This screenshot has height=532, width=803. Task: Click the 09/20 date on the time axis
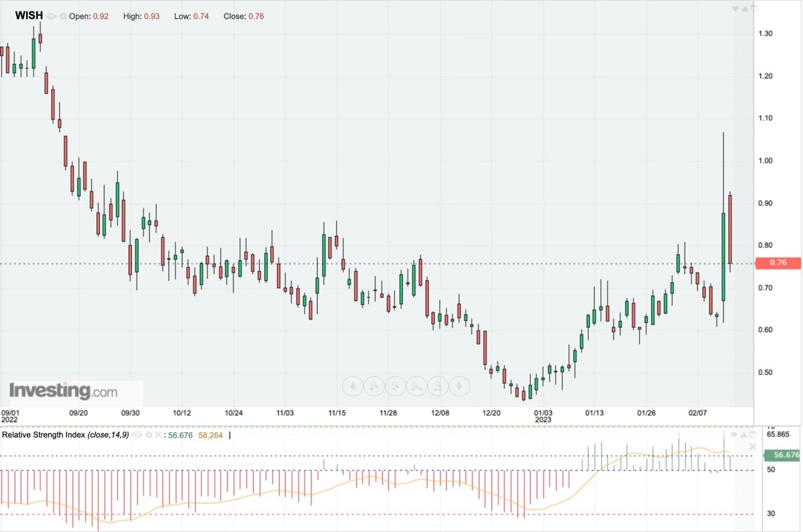click(78, 413)
